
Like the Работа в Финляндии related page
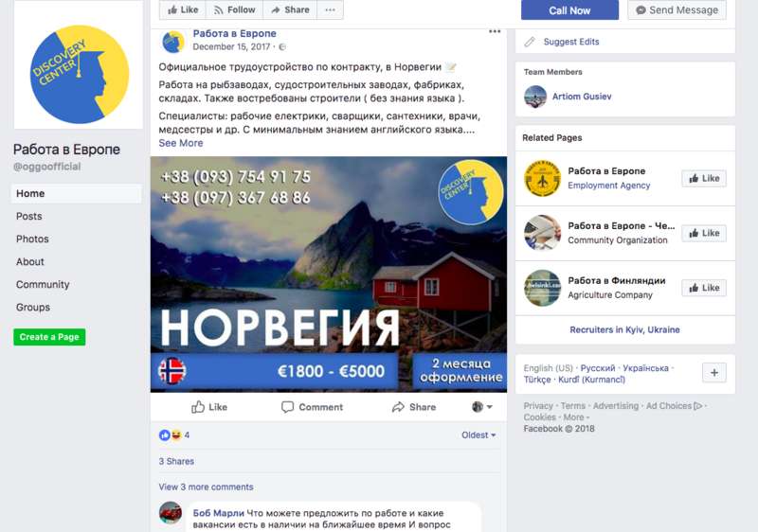coord(704,288)
